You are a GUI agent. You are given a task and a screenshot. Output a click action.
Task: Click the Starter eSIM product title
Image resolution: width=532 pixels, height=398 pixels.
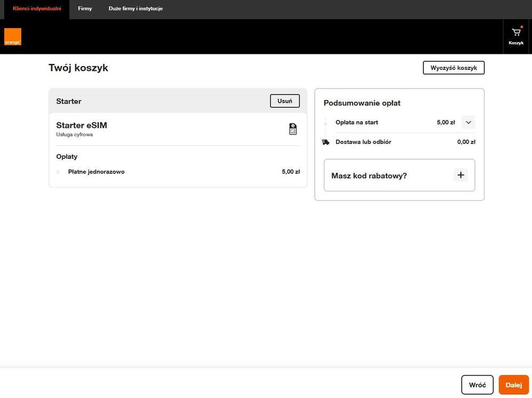pos(81,125)
